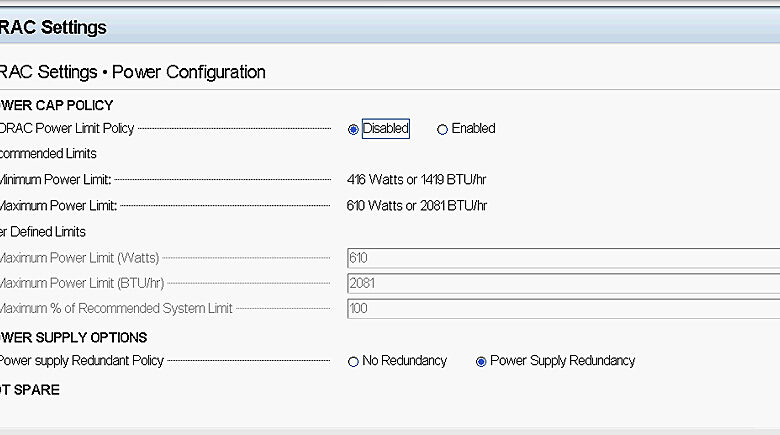Select the Disabled radio button circle

pyautogui.click(x=353, y=129)
